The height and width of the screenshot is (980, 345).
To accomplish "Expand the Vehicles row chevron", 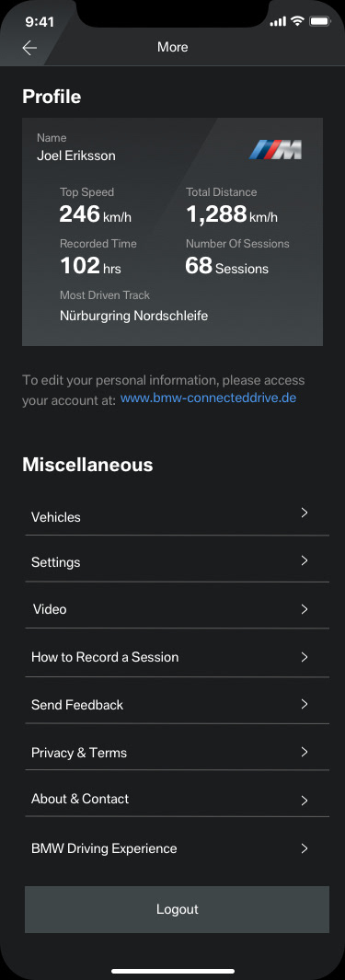I will [305, 513].
